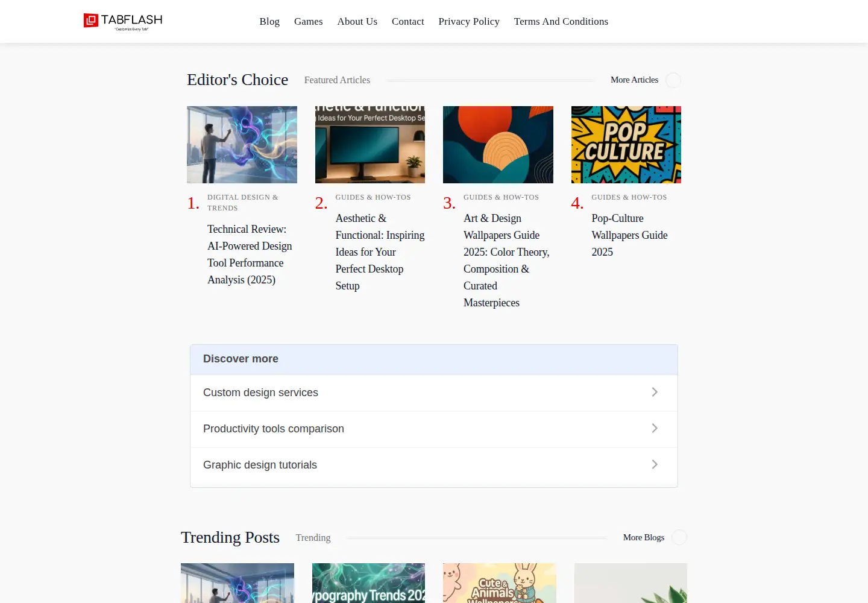Click the Trending Posts heading
The image size is (868, 603).
(230, 537)
